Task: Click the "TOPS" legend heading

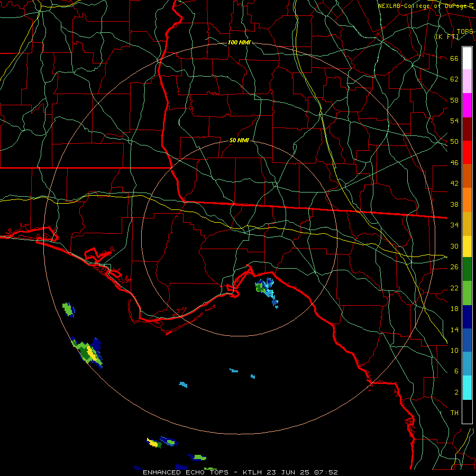Action: (465, 32)
